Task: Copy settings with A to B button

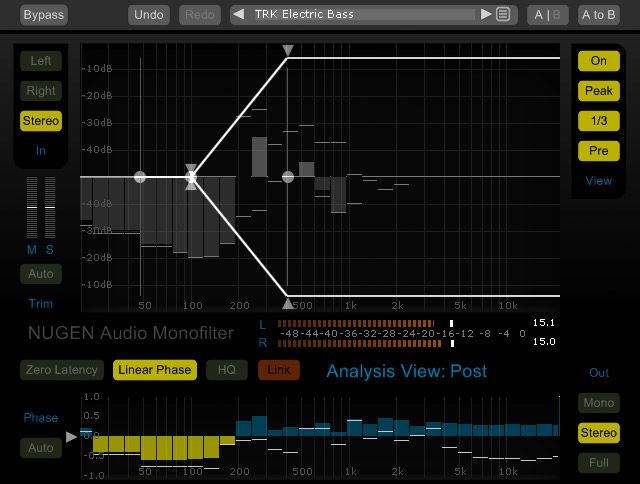Action: tap(598, 15)
